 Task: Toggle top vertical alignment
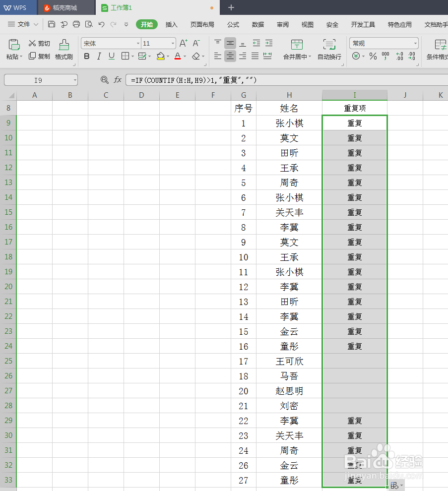218,43
